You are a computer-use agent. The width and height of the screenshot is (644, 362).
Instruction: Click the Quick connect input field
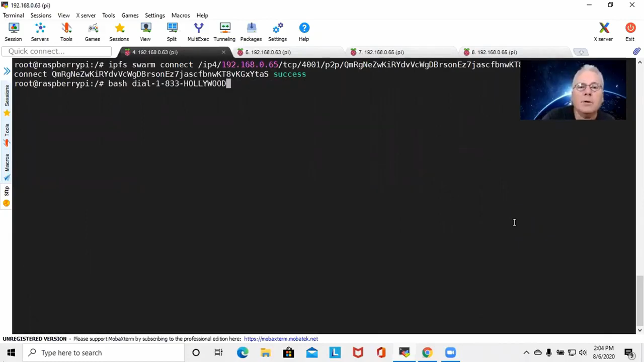coord(56,51)
